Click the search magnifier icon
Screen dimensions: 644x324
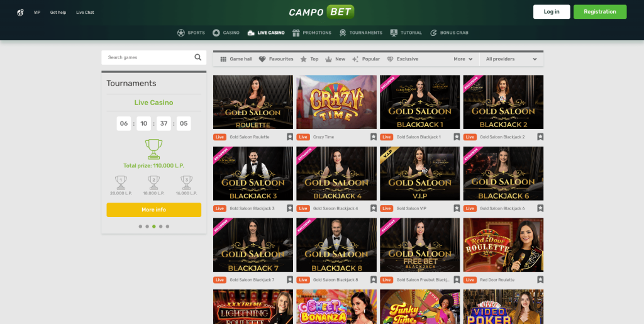tap(198, 57)
